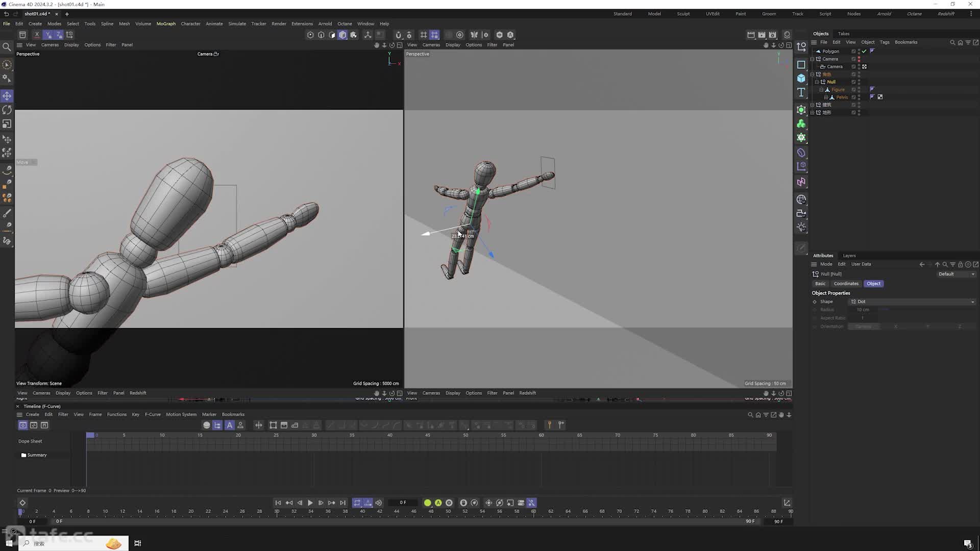The image size is (980, 551).
Task: Add a Rectangle spline object
Action: point(801,65)
